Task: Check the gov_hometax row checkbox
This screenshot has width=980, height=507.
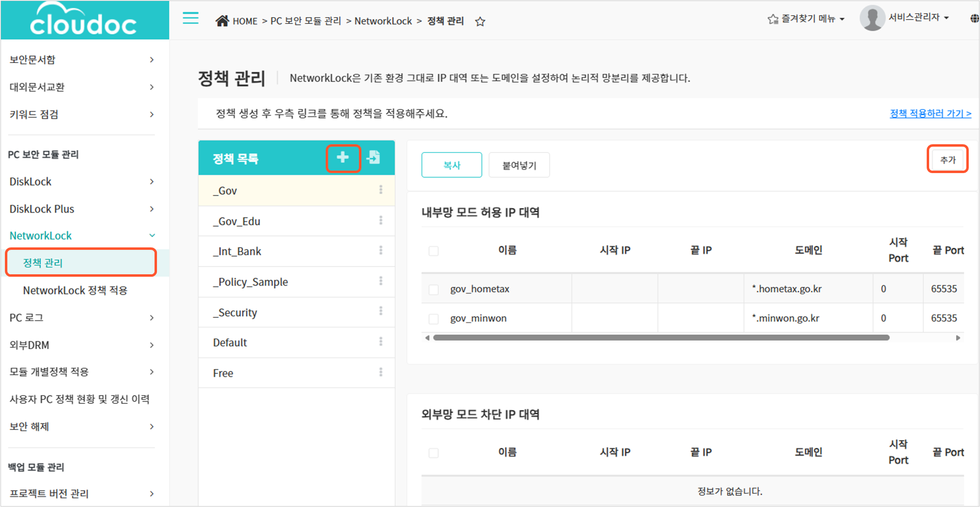Action: (433, 289)
